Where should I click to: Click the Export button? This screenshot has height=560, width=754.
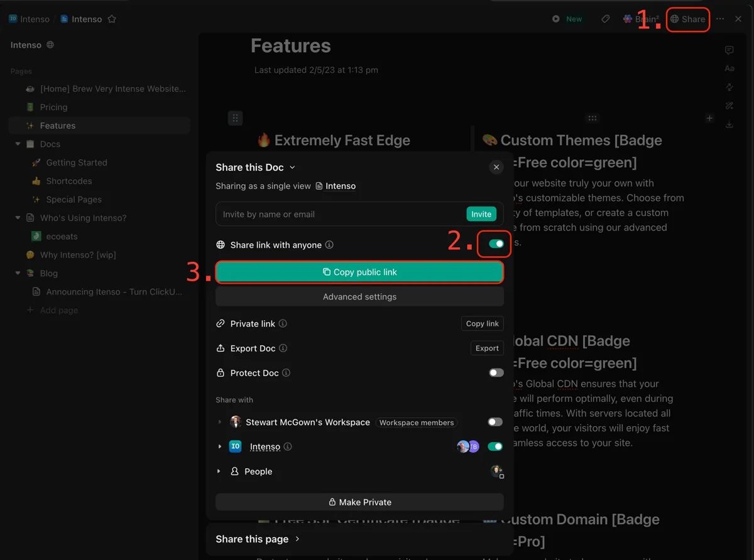click(487, 348)
